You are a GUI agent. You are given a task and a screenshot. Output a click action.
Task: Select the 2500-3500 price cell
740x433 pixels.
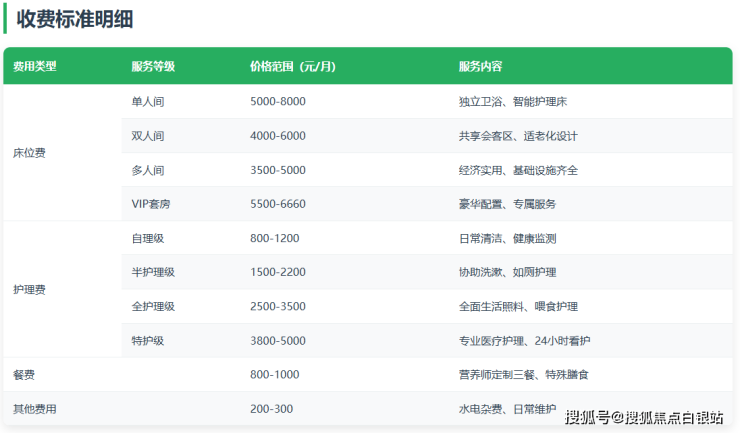[x=277, y=306]
